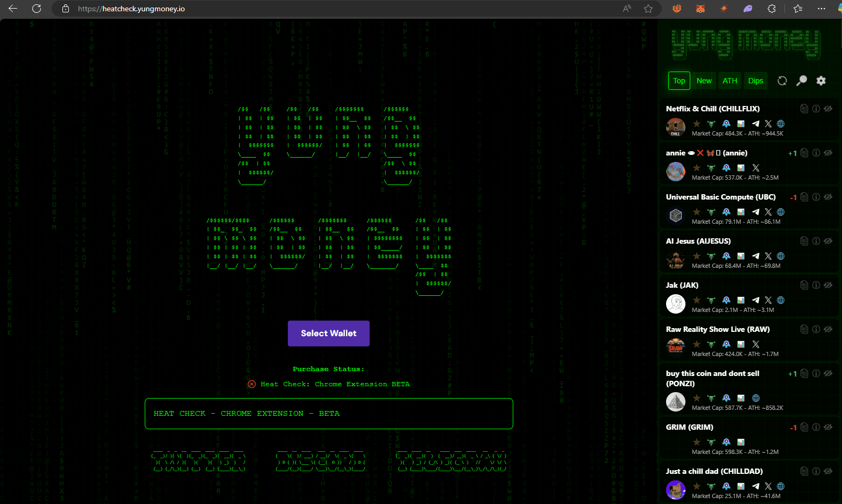
Task: Toggle visibility of Raw Reality Show Live
Action: (828, 329)
